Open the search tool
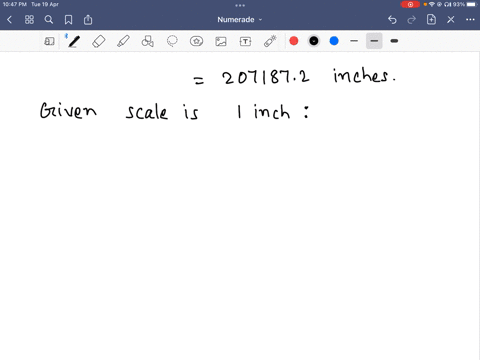Image resolution: width=480 pixels, height=360 pixels. click(49, 20)
